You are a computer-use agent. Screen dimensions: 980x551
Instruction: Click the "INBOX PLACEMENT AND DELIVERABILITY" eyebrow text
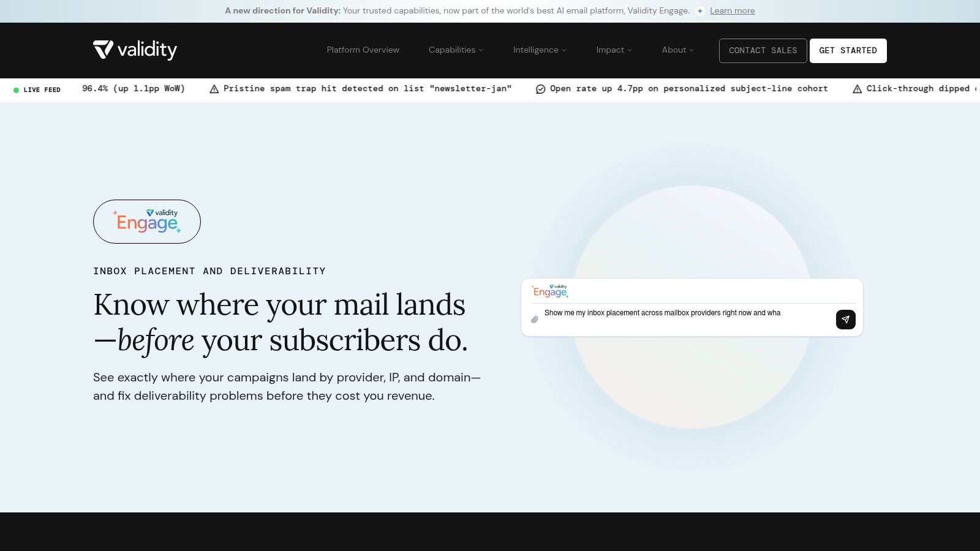tap(209, 271)
